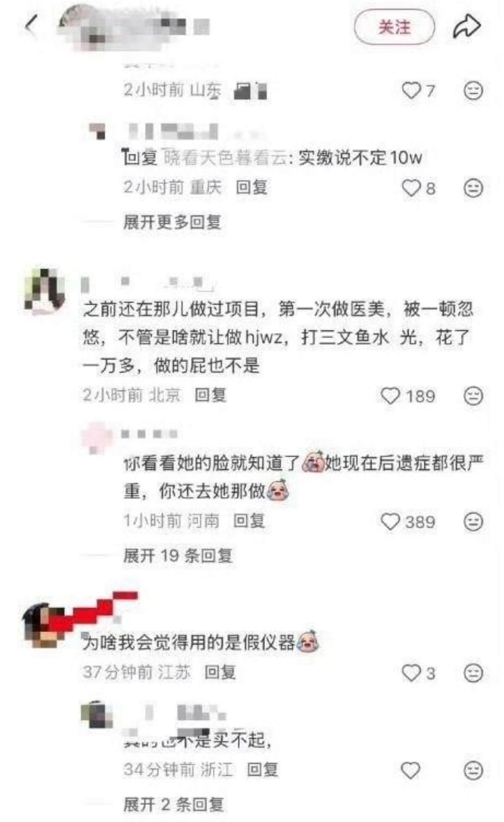Viewport: 504px width, 822px height.
Task: Like the 实缴说不定10w reply
Action: point(411,188)
